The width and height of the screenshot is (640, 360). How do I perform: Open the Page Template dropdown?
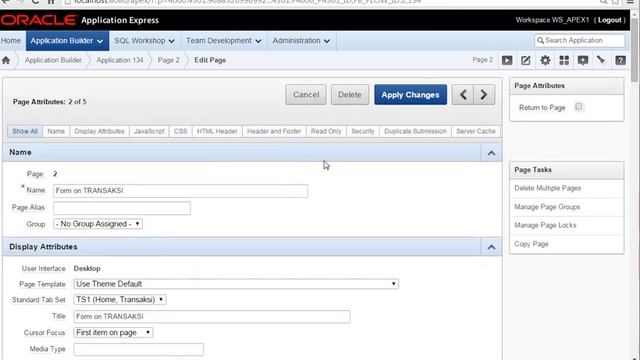(x=236, y=284)
